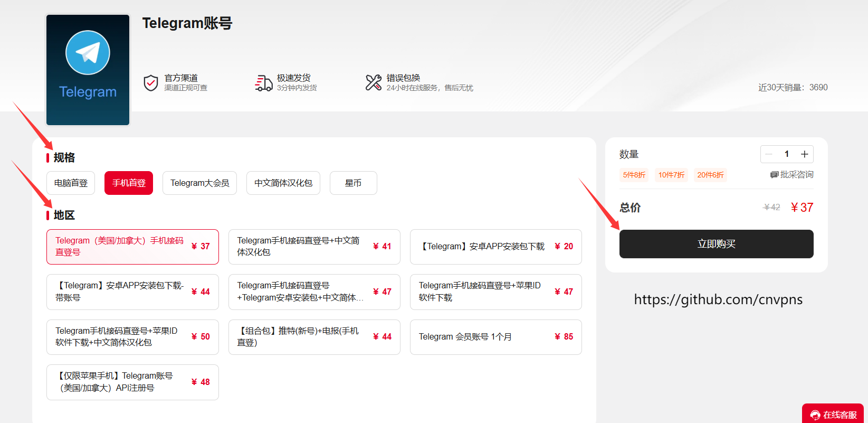The width and height of the screenshot is (868, 423).
Task: Increase quantity with plus button
Action: coord(805,154)
